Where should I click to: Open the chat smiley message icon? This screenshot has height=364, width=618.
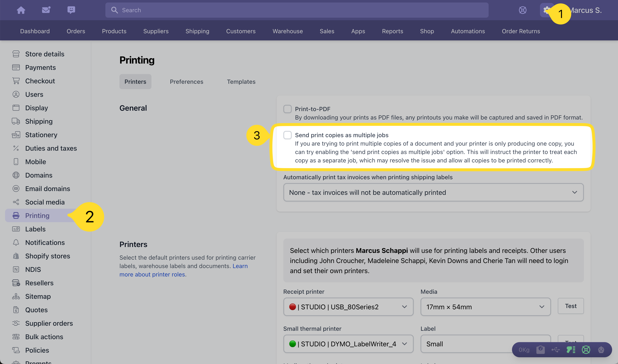click(x=71, y=10)
